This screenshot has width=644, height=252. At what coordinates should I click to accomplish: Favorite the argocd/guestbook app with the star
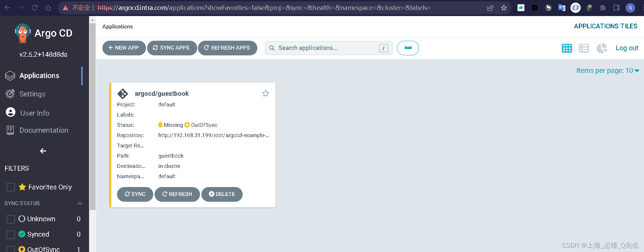pos(266,93)
